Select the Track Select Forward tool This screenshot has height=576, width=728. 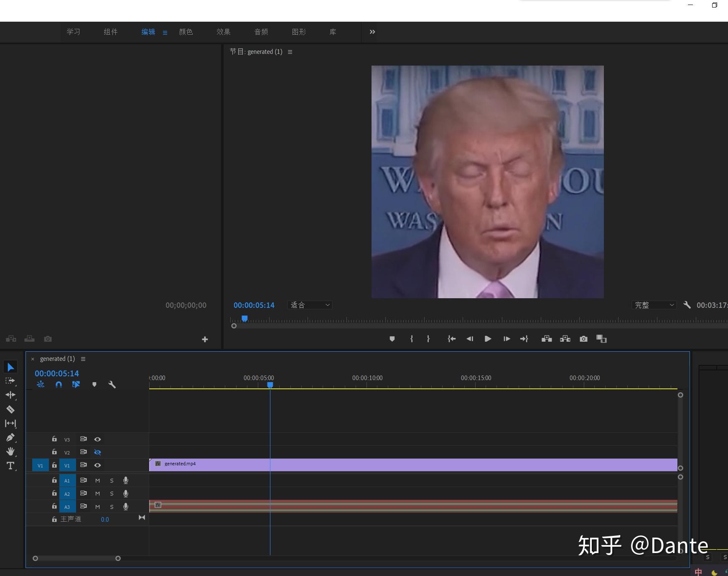pos(10,381)
